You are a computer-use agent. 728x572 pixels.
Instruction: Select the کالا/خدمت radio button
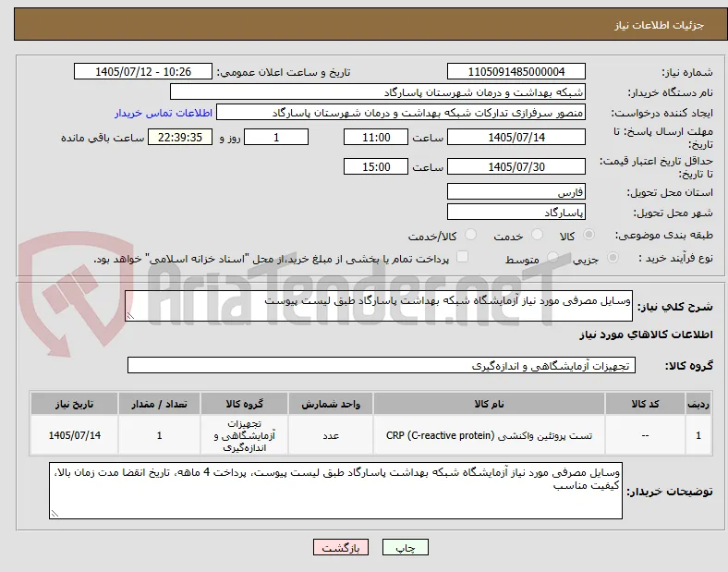coord(471,235)
